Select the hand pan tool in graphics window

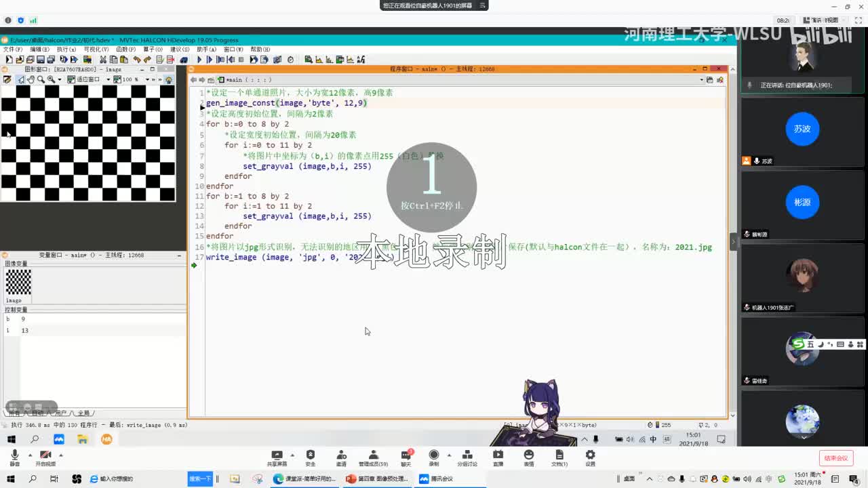point(31,79)
